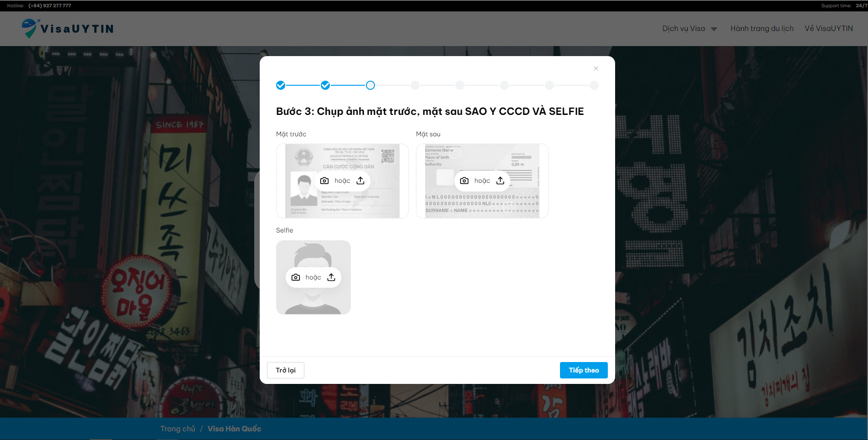The width and height of the screenshot is (868, 440).
Task: Click upload icon for back side (Mặt sau)
Action: pyautogui.click(x=500, y=181)
